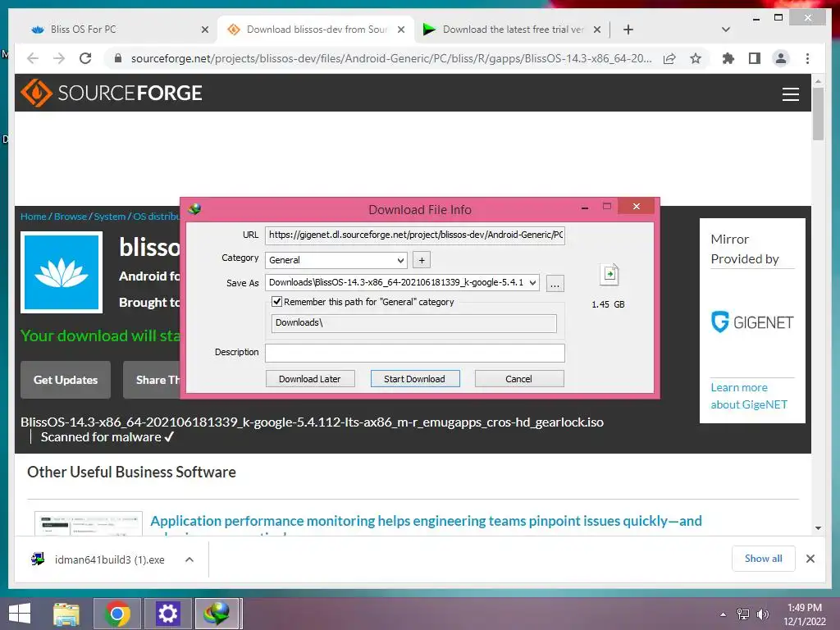This screenshot has width=840, height=630.
Task: Click the Chrome taskbar icon
Action: tap(117, 614)
